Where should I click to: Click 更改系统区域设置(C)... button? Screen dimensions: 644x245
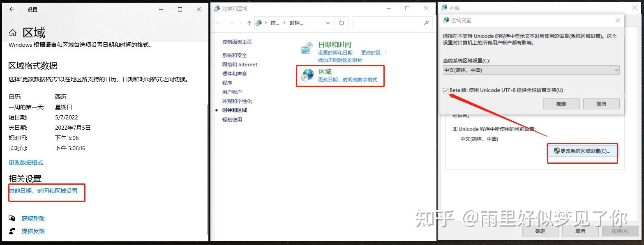(x=582, y=151)
